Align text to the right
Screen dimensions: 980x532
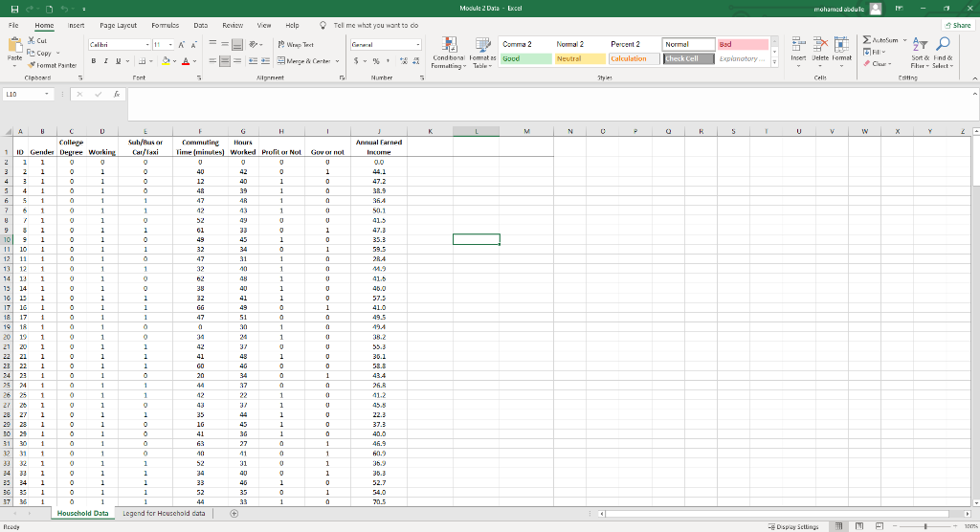coord(237,61)
